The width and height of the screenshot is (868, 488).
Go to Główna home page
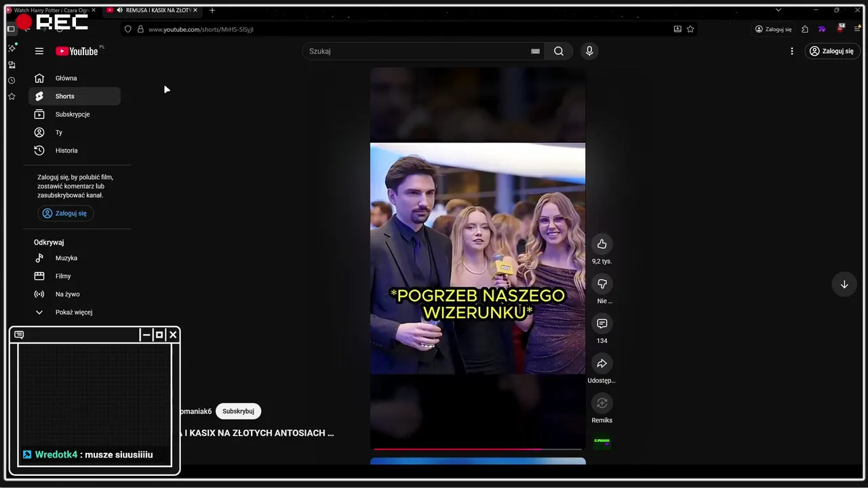(x=75, y=78)
